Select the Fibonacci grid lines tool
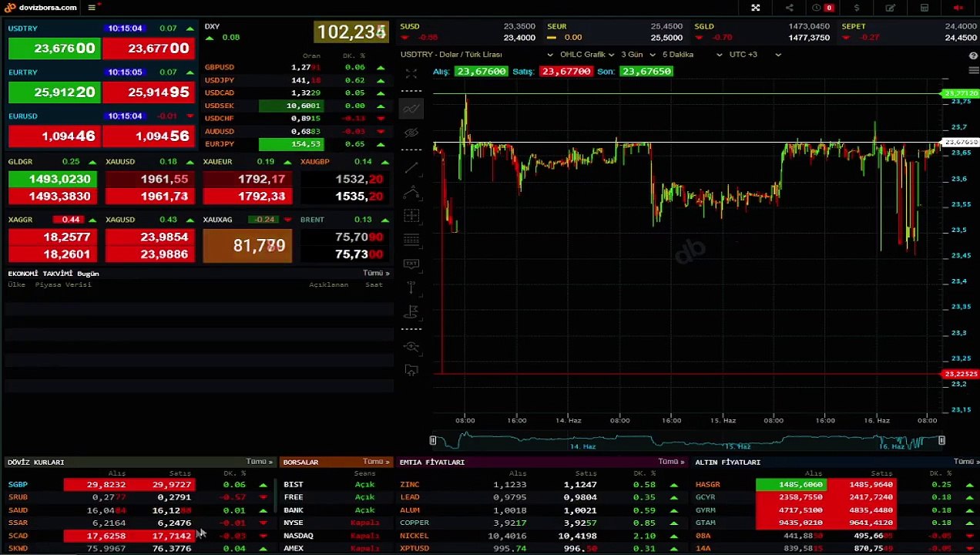Screen dimensions: 980x555 [411, 240]
